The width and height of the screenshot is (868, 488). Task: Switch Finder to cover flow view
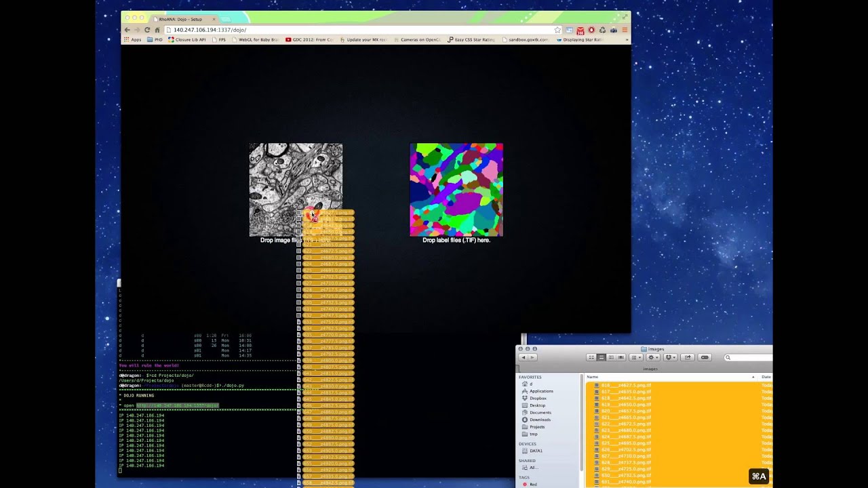point(621,357)
